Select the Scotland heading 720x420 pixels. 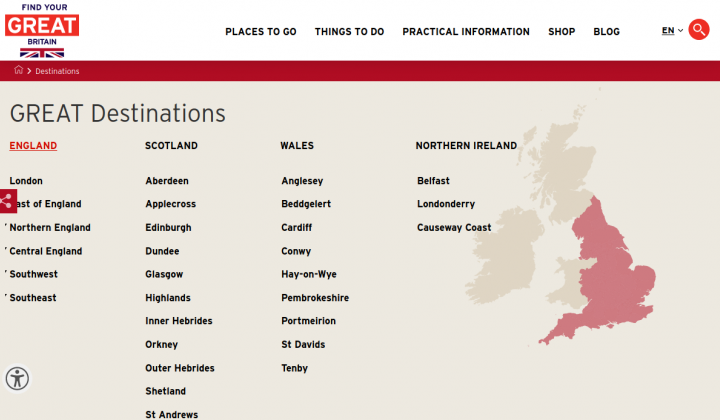tap(171, 146)
